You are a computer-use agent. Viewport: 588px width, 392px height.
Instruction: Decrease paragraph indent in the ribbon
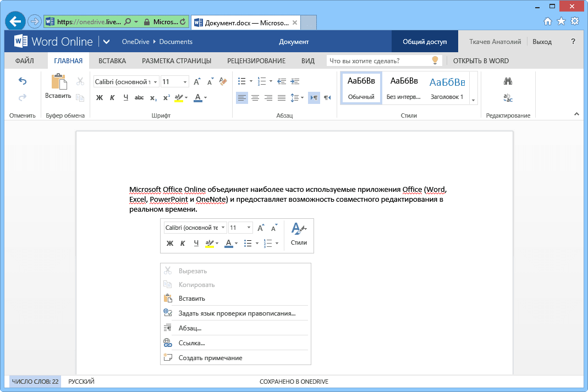click(x=282, y=81)
